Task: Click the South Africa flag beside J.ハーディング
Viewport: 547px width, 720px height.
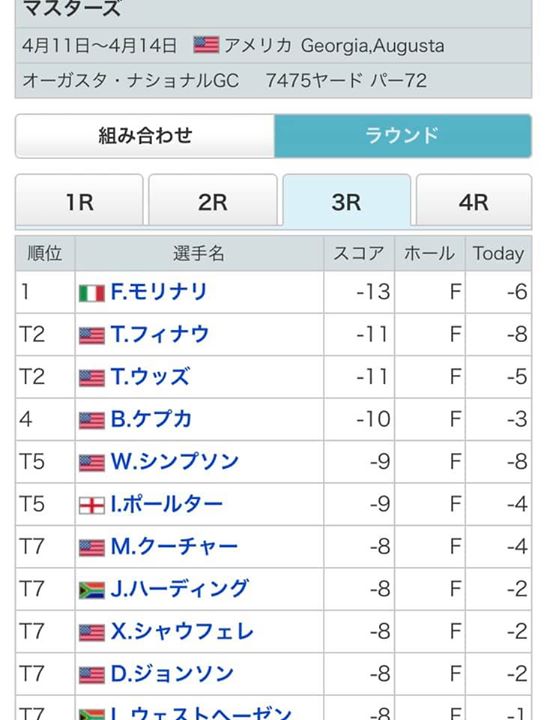Action: pos(92,591)
